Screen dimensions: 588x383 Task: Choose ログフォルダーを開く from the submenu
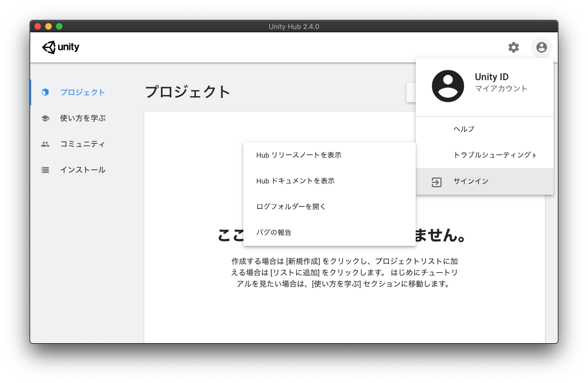click(291, 207)
